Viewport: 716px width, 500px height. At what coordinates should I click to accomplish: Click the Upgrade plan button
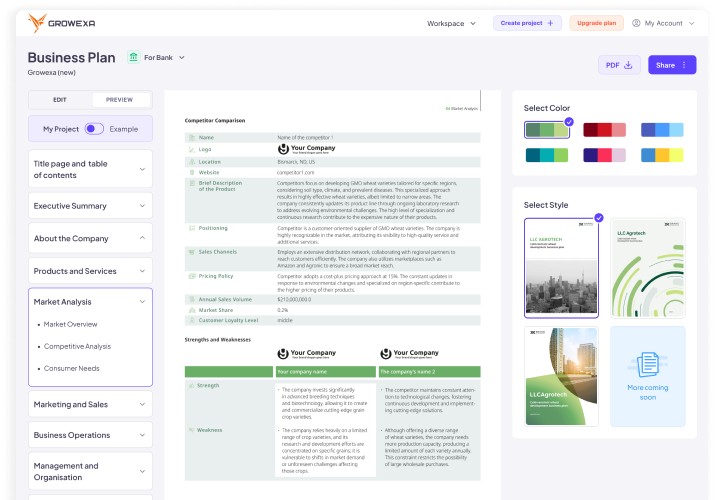[x=596, y=23]
